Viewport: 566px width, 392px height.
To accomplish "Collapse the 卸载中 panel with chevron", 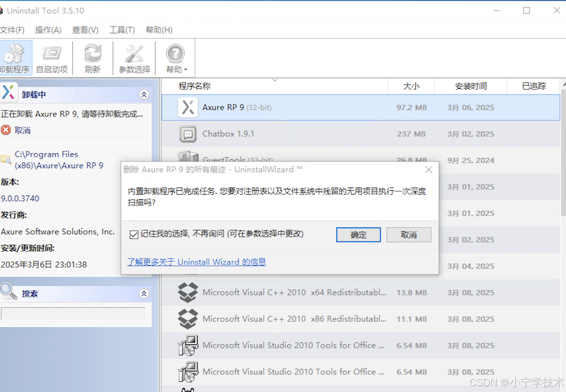I will [x=144, y=94].
